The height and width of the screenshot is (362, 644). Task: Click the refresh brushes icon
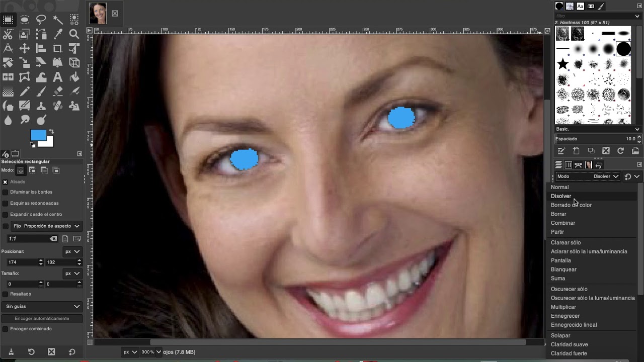(x=620, y=151)
